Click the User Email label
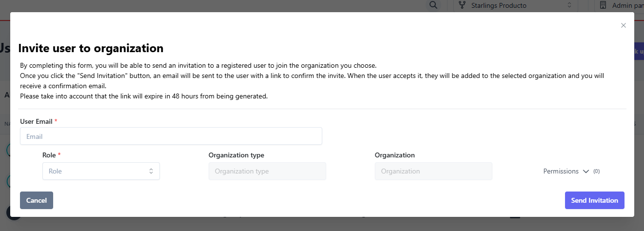The height and width of the screenshot is (231, 644). click(x=37, y=121)
